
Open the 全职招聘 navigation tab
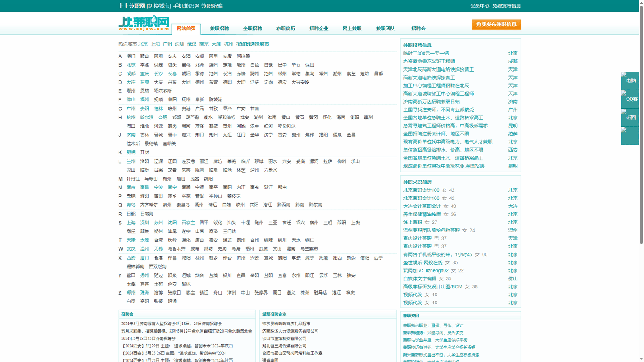252,29
